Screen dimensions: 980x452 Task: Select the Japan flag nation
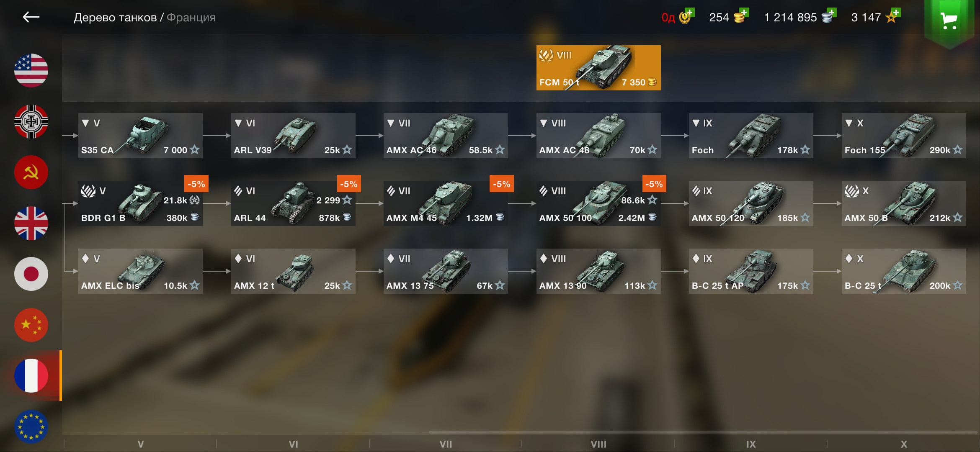(x=31, y=274)
